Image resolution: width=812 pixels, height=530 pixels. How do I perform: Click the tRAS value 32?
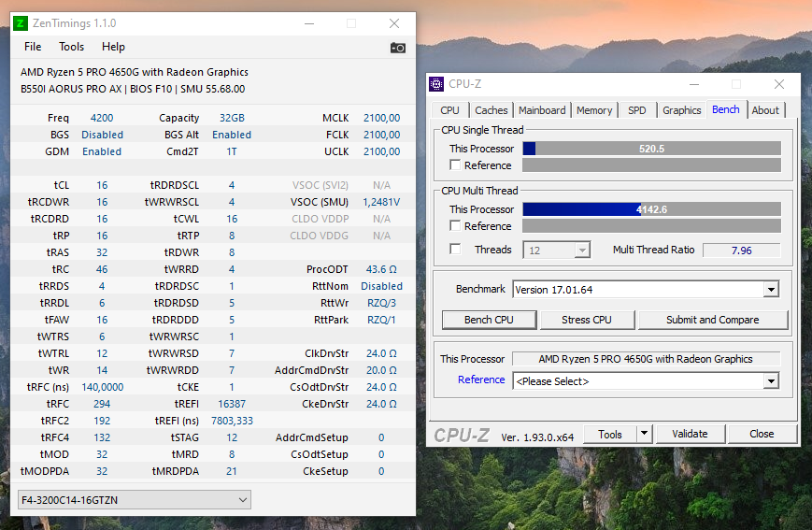[102, 252]
